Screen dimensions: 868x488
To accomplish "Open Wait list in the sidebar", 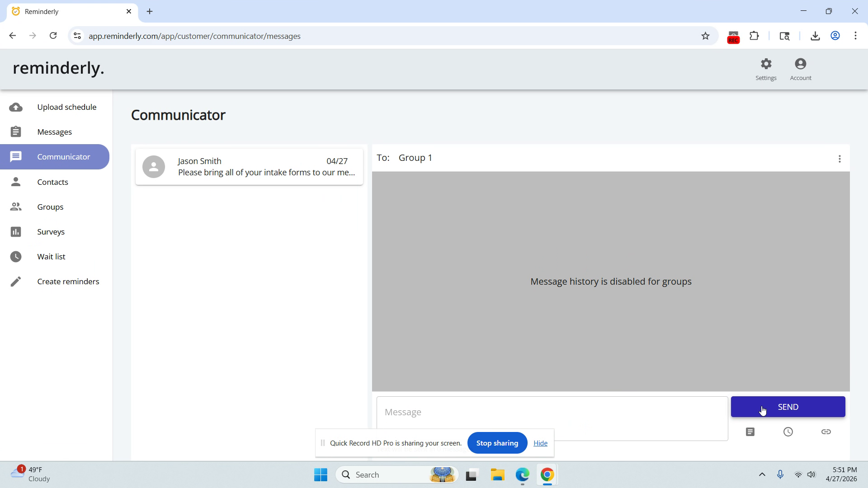I will (55, 257).
